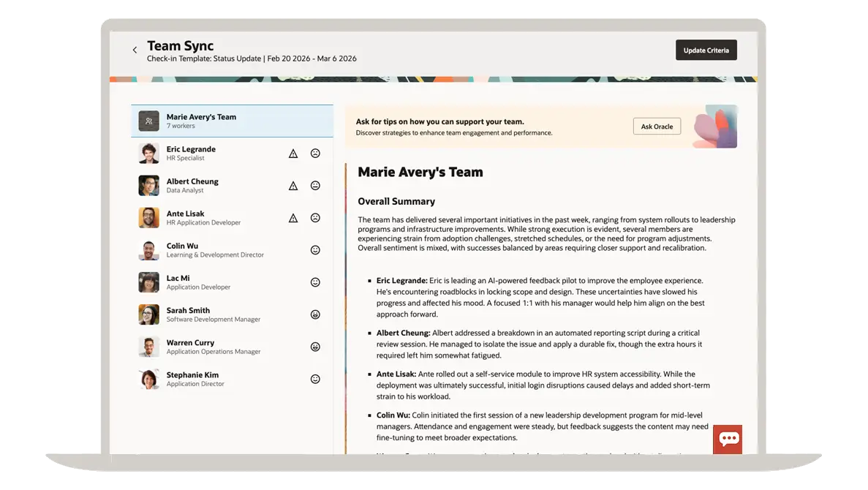This screenshot has height=490, width=868.
Task: Click the back arrow beside Team Sync
Action: pyautogui.click(x=135, y=50)
